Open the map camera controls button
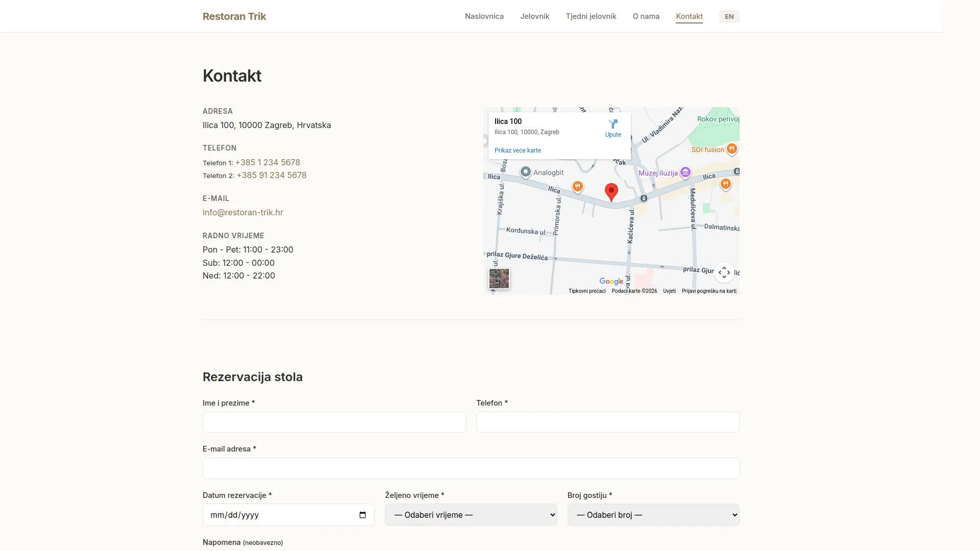980x551 pixels. point(724,272)
